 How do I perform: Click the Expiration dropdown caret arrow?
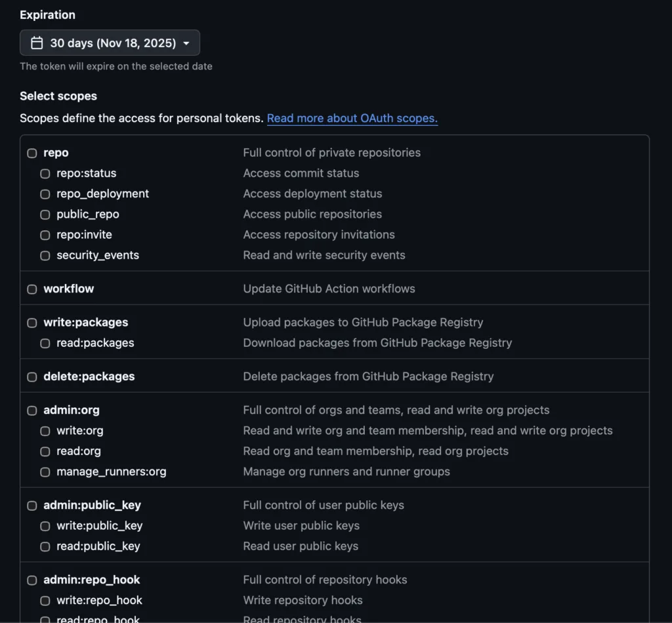[x=186, y=43]
